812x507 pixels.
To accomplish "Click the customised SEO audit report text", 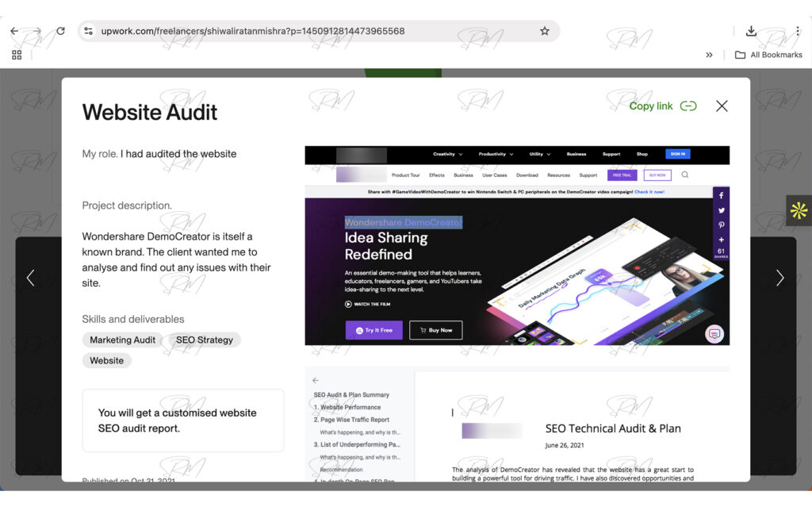I will point(177,421).
